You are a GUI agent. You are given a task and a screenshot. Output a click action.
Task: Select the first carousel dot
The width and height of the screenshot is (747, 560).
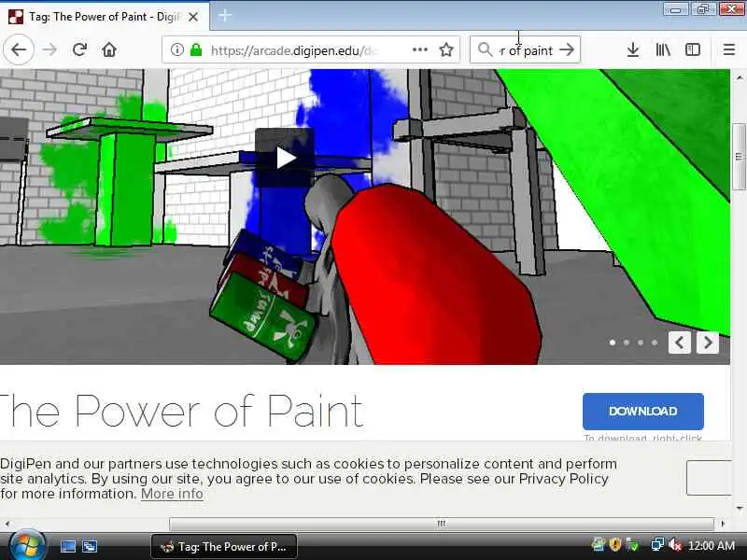coord(613,343)
